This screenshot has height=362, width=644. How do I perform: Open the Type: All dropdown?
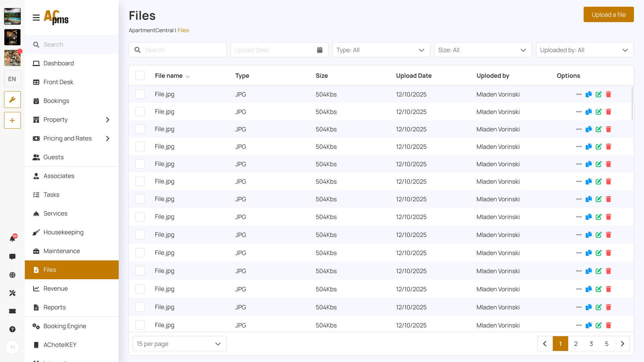coord(381,50)
